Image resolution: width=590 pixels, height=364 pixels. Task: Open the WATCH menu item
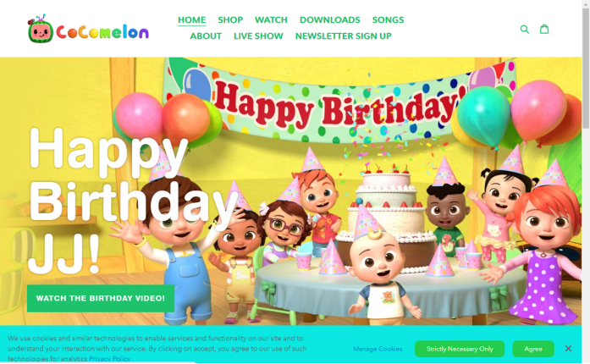point(271,20)
